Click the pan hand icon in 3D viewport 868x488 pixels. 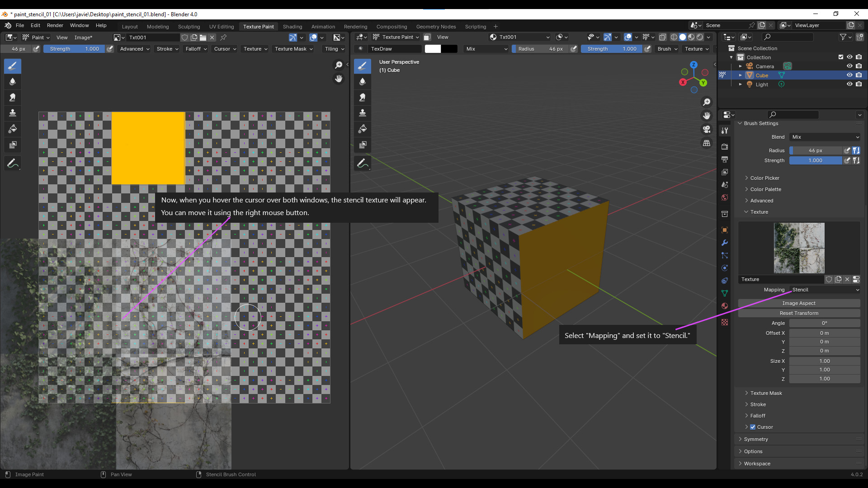707,116
